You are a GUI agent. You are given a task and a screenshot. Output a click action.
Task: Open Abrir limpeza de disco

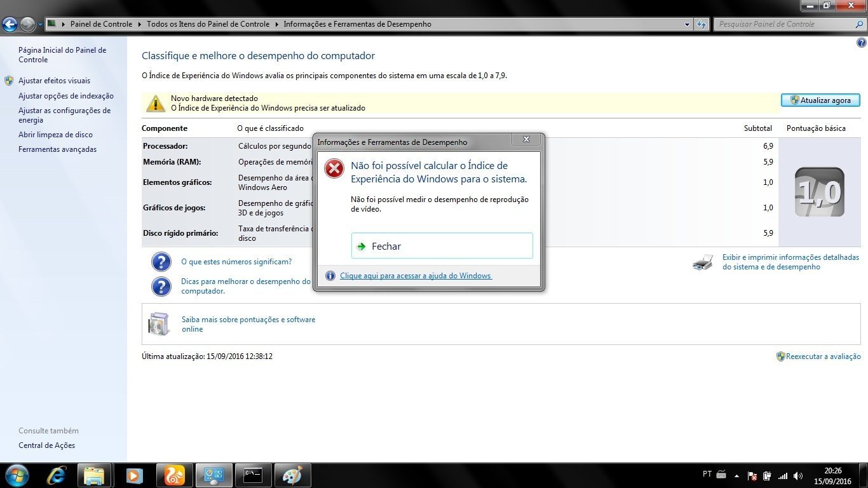tap(55, 135)
